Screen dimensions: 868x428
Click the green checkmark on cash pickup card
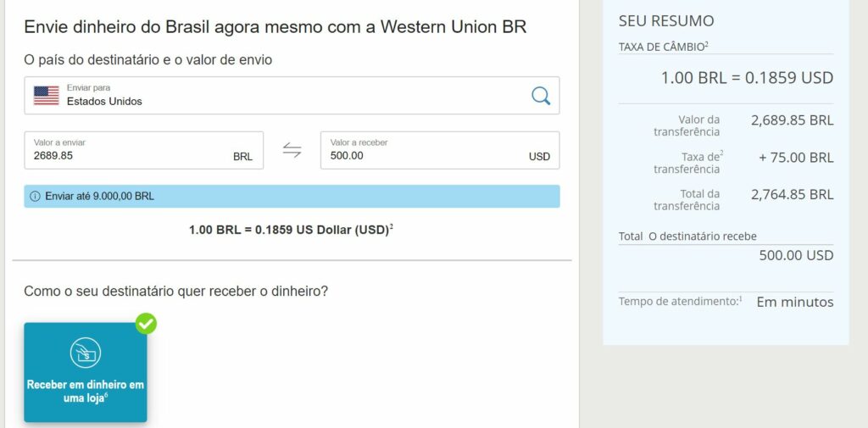[146, 323]
